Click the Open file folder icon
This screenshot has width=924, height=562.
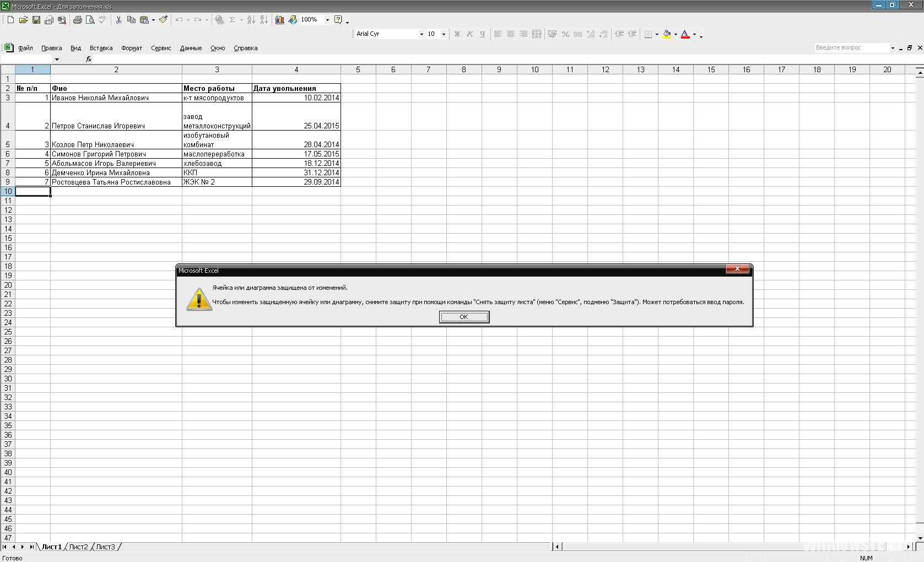(x=23, y=20)
